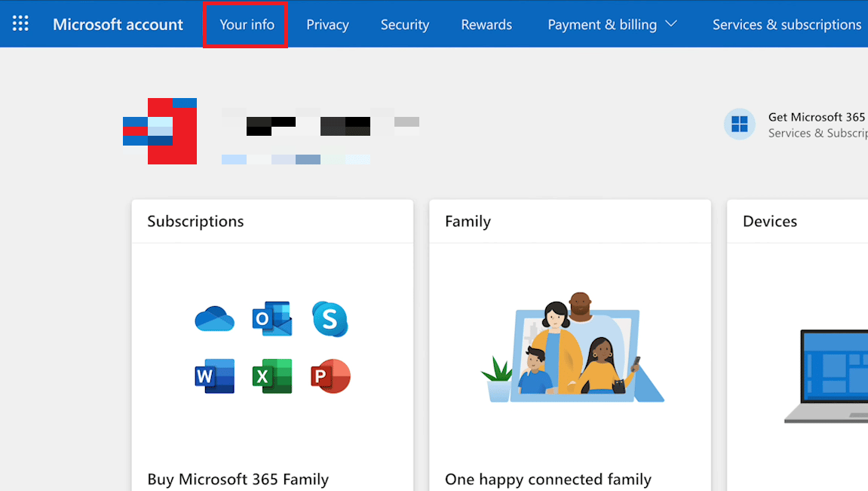Switch to the Security tab
Screen dimensions: 868x491
coord(405,25)
